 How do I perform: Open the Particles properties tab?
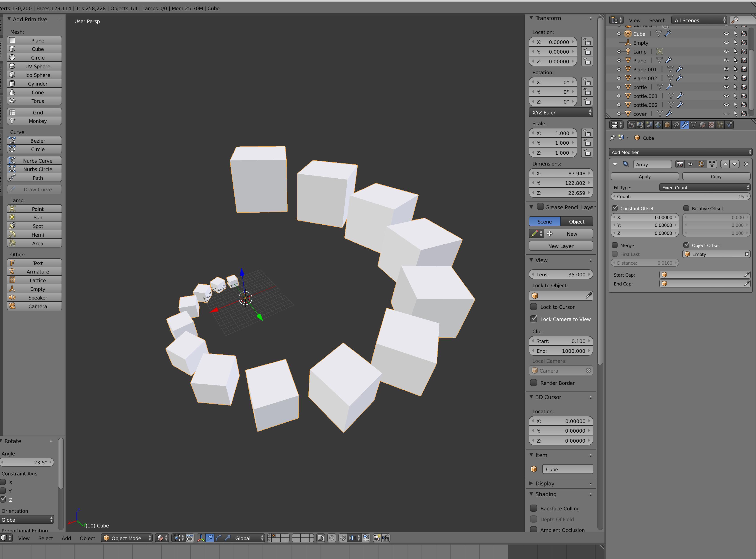720,125
